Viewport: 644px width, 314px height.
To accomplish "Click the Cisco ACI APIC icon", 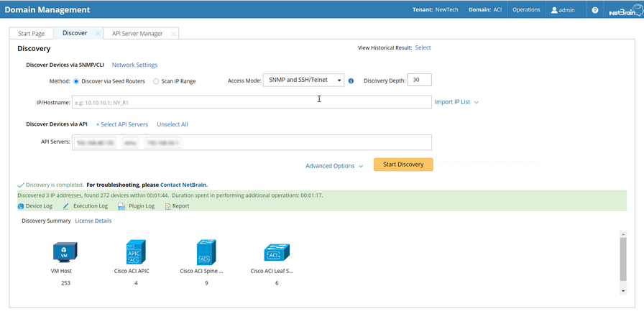I will point(136,252).
